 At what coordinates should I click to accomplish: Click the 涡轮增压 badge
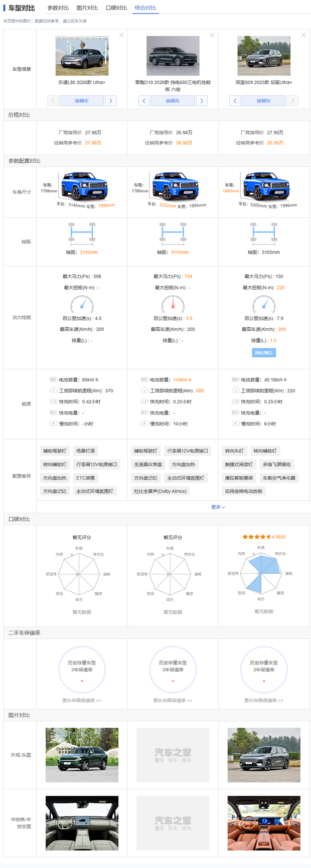point(264,353)
